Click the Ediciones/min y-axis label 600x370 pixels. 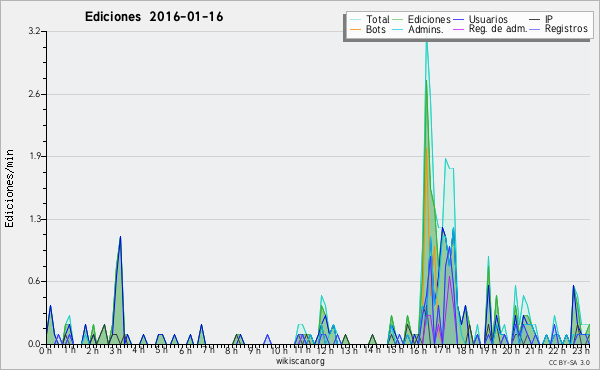point(9,188)
